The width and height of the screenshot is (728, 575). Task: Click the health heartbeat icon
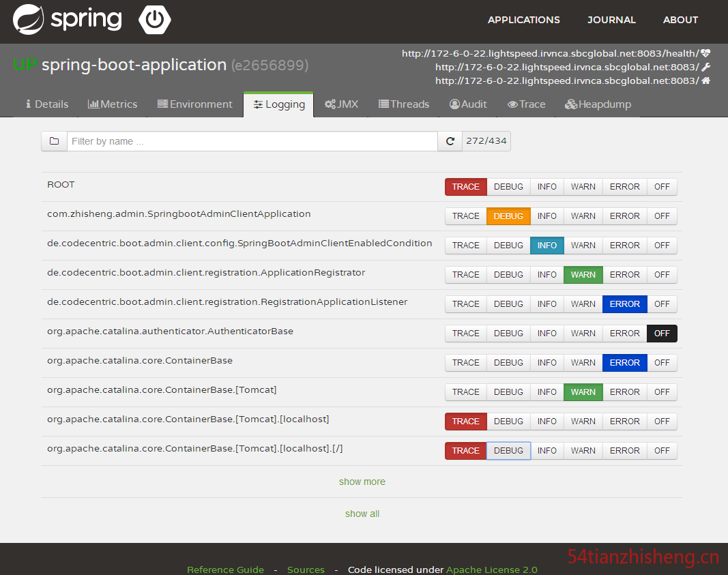tap(705, 53)
